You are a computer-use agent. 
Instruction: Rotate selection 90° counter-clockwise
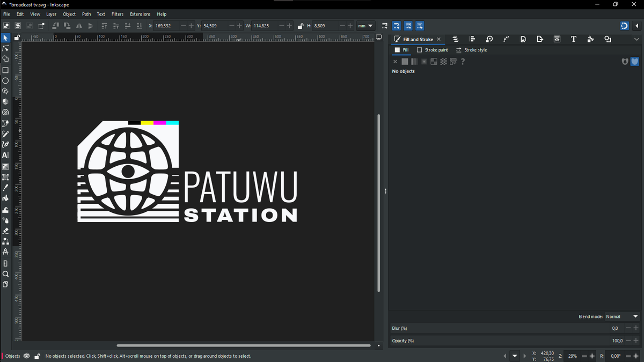click(x=55, y=26)
